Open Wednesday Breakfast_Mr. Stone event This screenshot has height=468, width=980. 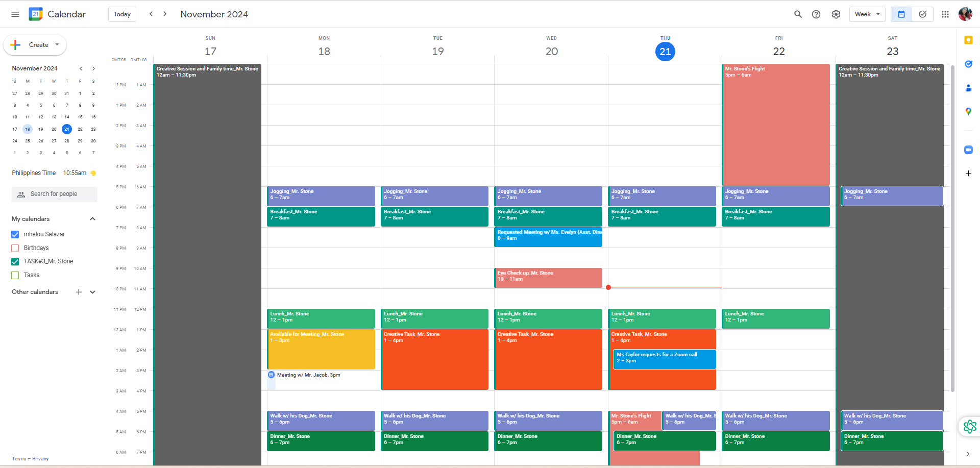tap(548, 216)
